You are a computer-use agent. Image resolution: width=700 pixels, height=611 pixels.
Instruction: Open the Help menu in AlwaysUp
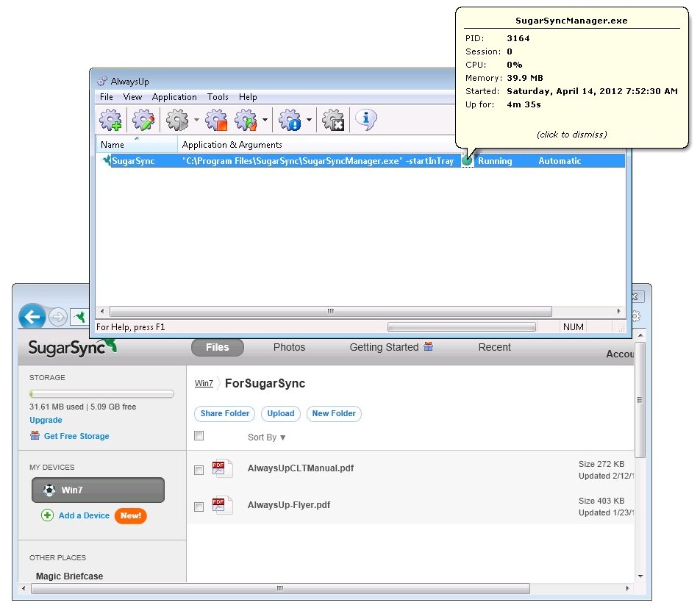coord(248,97)
